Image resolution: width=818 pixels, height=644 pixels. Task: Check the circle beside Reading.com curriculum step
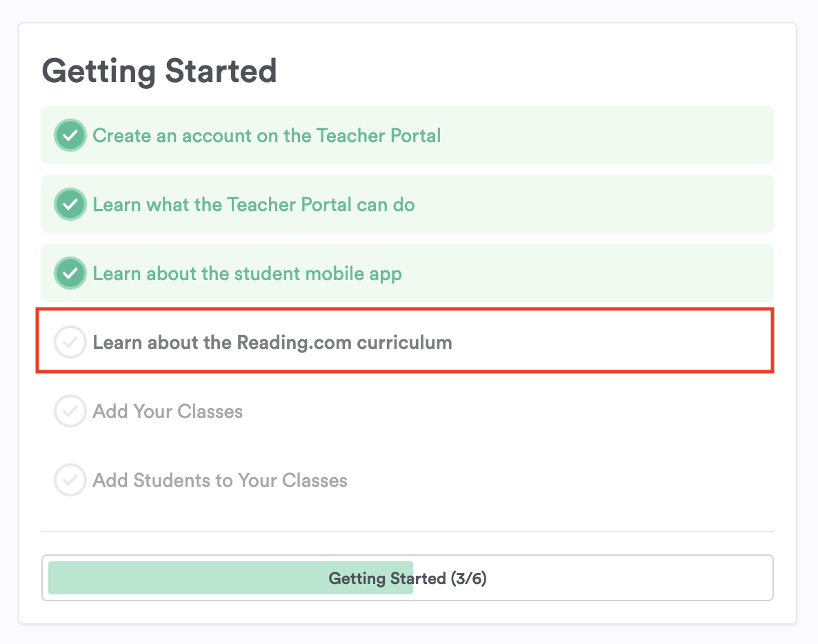70,342
